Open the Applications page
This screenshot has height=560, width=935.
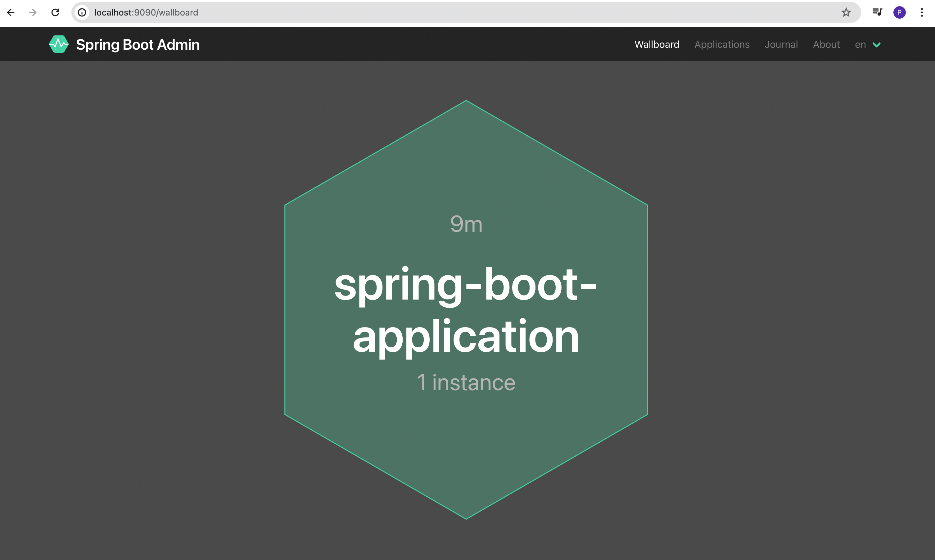[722, 44]
